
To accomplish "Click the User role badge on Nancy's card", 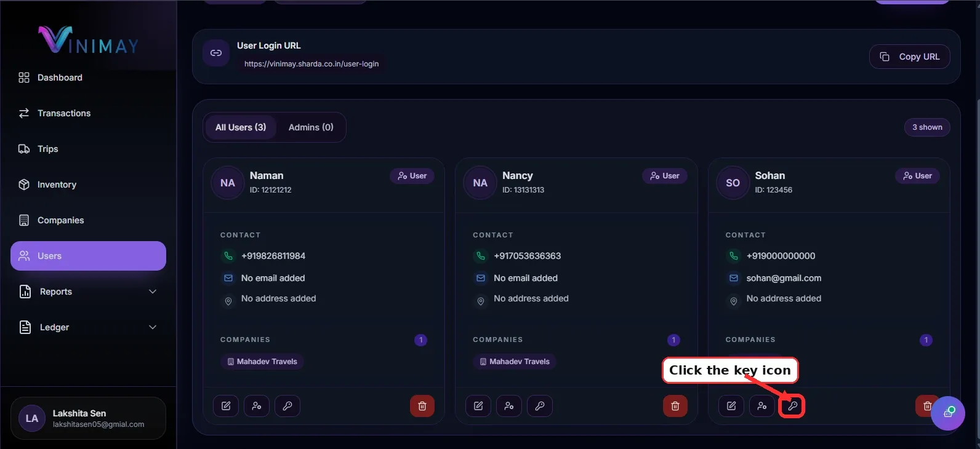I will [x=665, y=176].
